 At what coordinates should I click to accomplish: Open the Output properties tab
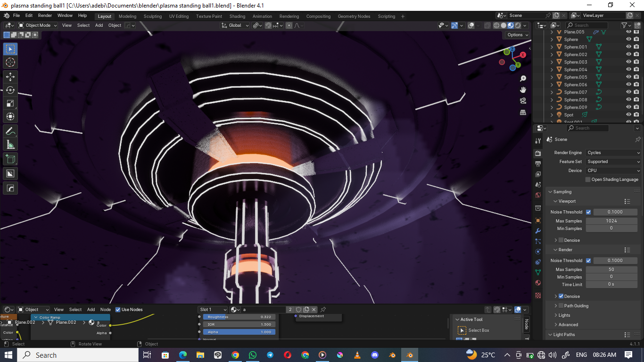pyautogui.click(x=538, y=164)
